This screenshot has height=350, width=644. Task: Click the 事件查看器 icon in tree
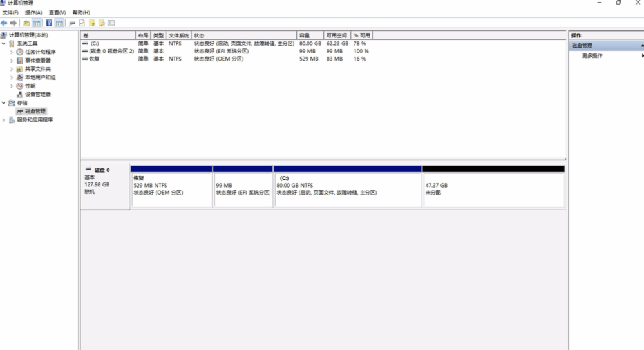[20, 61]
